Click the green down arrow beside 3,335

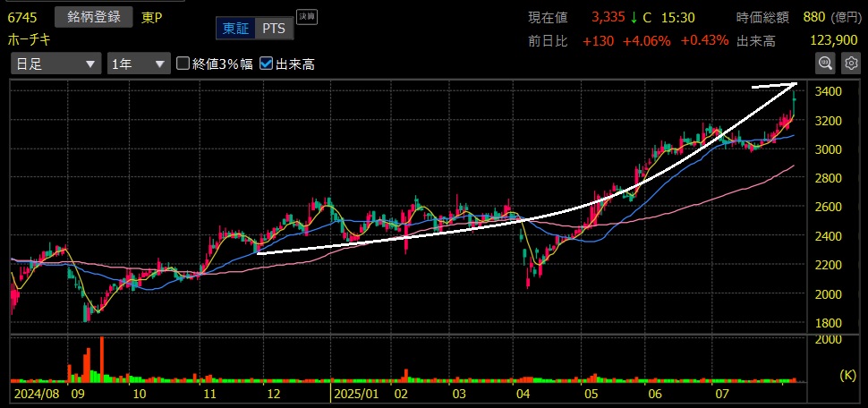pyautogui.click(x=633, y=16)
